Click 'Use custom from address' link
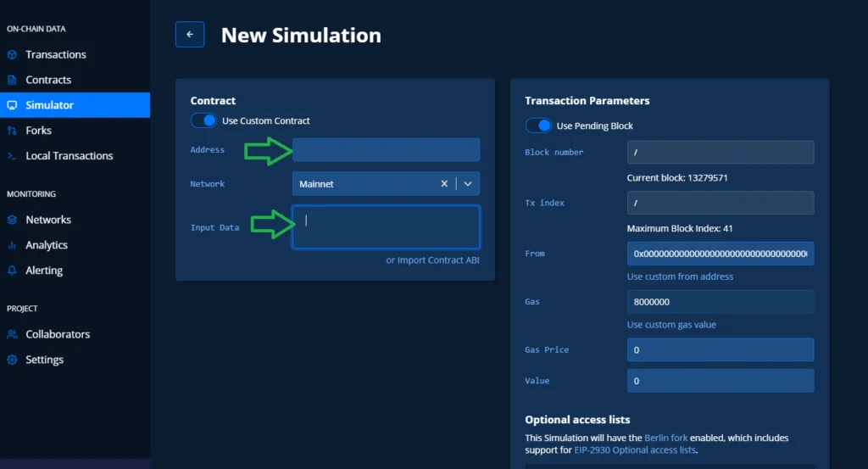Viewport: 868px width, 469px height. click(680, 276)
